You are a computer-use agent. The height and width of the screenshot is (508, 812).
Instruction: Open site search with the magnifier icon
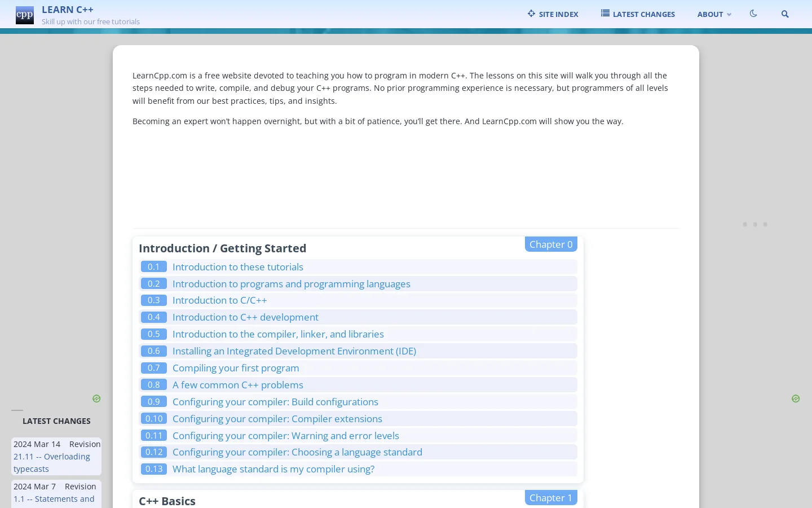pos(785,14)
